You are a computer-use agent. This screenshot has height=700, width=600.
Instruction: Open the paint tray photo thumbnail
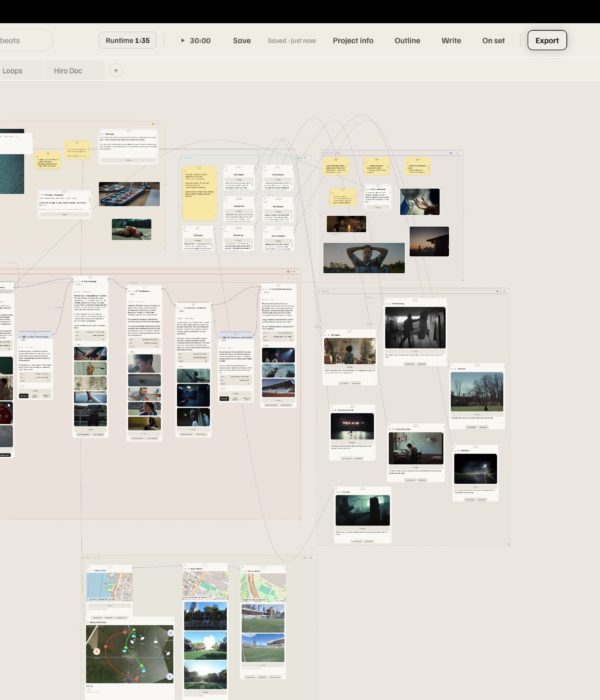[x=129, y=194]
